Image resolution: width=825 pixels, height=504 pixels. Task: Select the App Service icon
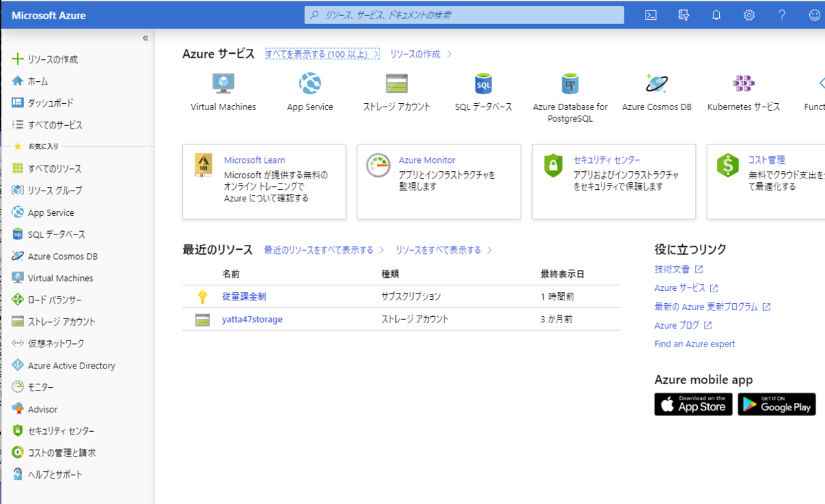(309, 83)
